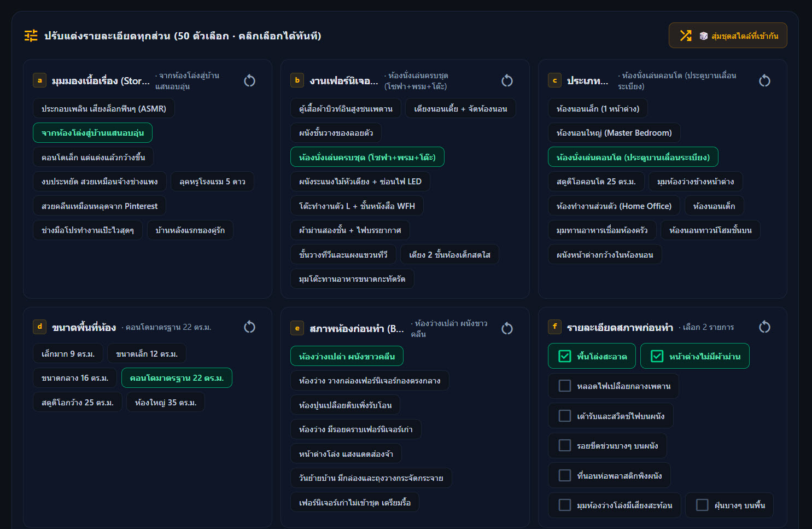Select ลุคหรูโรงแรม 5 ดาว option
Viewport: 812px width, 529px height.
[212, 182]
